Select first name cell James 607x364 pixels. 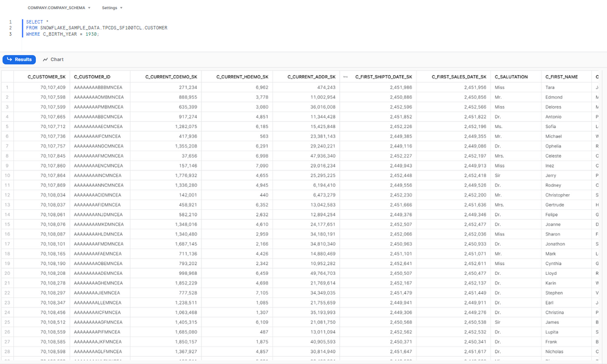point(552,322)
